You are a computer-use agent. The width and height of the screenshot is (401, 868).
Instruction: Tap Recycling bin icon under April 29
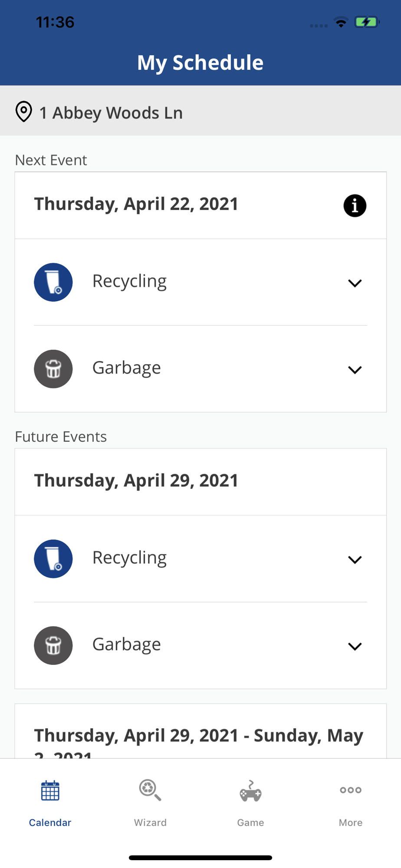coord(53,559)
